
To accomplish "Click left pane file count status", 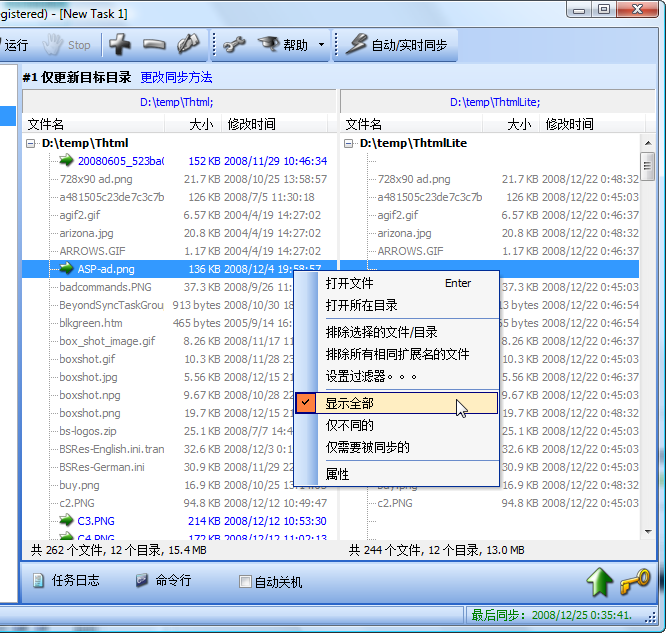I will point(119,550).
